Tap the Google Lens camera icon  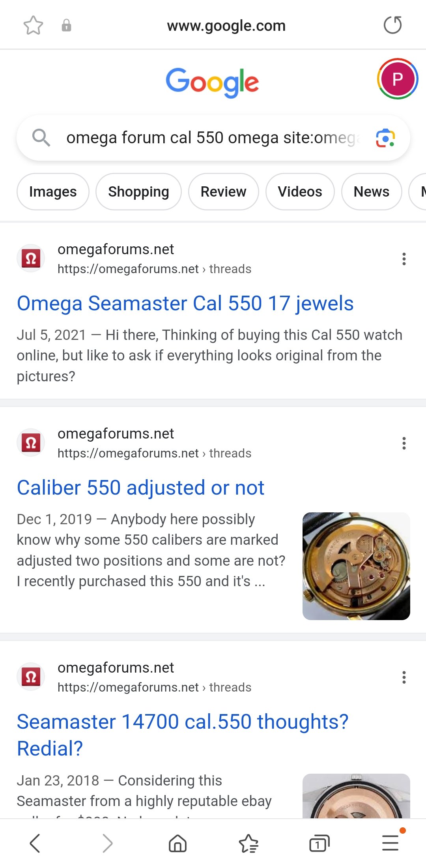(385, 138)
